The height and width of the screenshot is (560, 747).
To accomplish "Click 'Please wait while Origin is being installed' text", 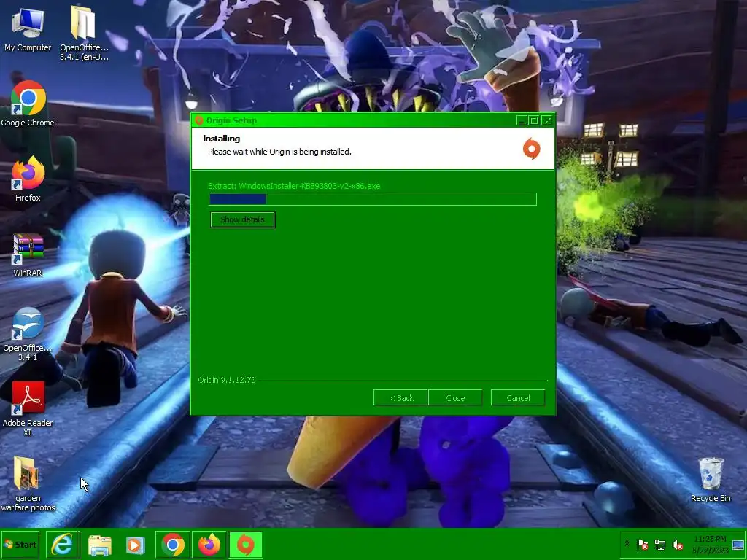I will 279,152.
